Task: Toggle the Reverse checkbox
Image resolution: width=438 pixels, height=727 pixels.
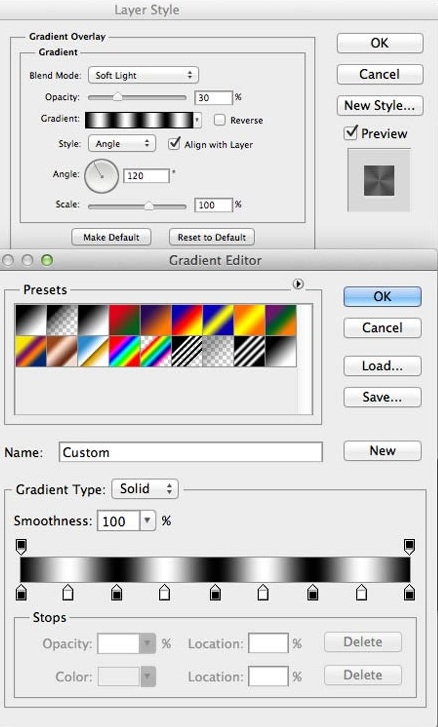Action: coord(220,120)
